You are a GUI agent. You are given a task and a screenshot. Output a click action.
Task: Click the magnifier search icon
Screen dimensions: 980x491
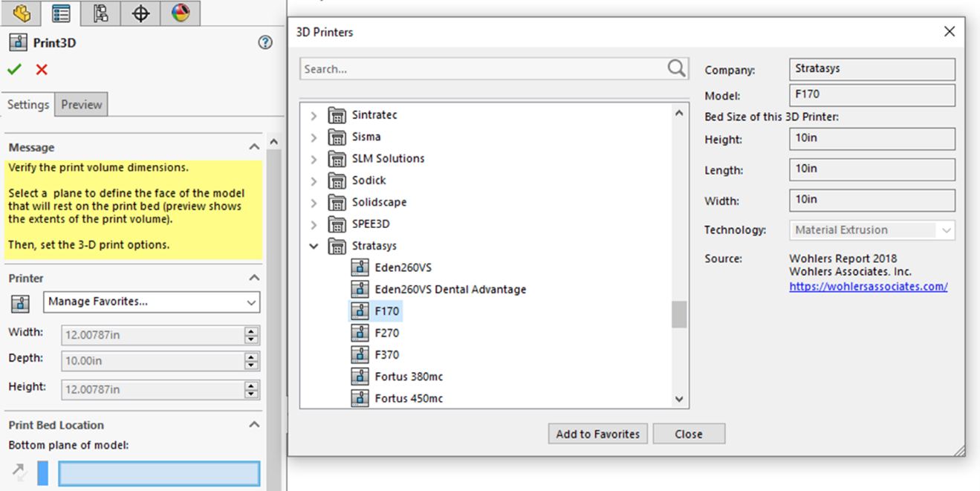pos(676,68)
